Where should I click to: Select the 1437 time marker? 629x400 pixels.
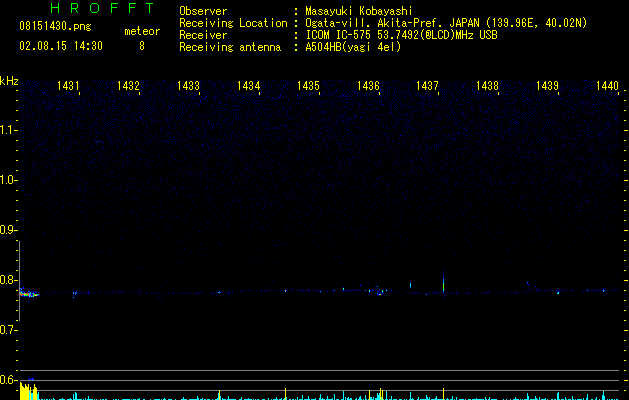click(x=427, y=85)
